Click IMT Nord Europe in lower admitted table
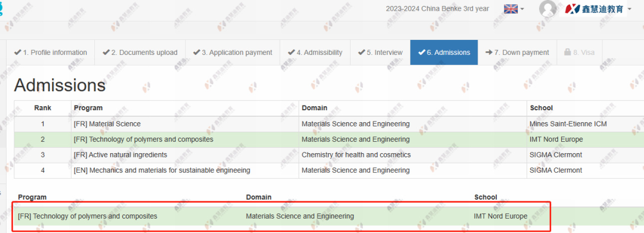The image size is (644, 233). coord(501,216)
